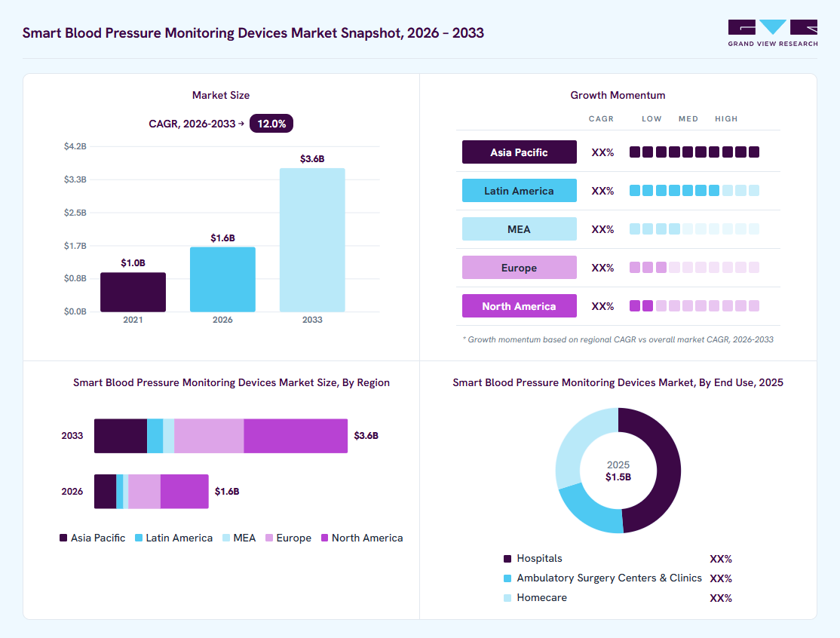This screenshot has height=638, width=840.
Task: Click the North America XX% CAGR value
Action: tap(602, 306)
